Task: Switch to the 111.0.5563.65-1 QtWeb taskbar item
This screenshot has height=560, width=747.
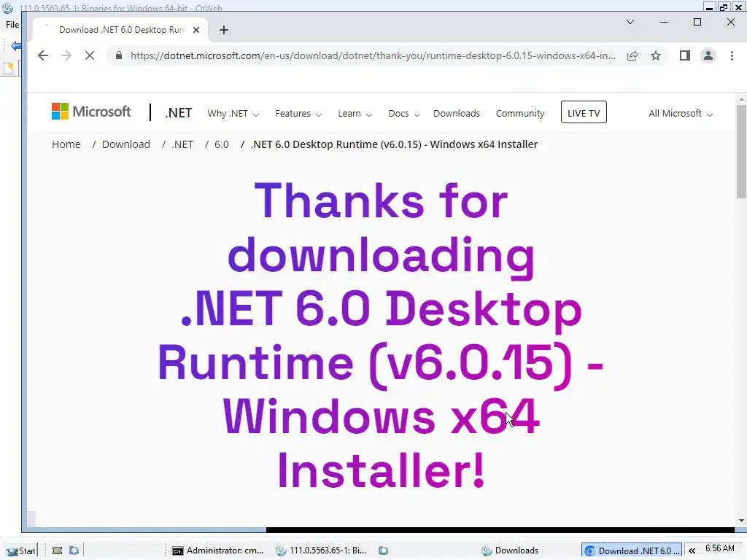Action: click(x=322, y=551)
